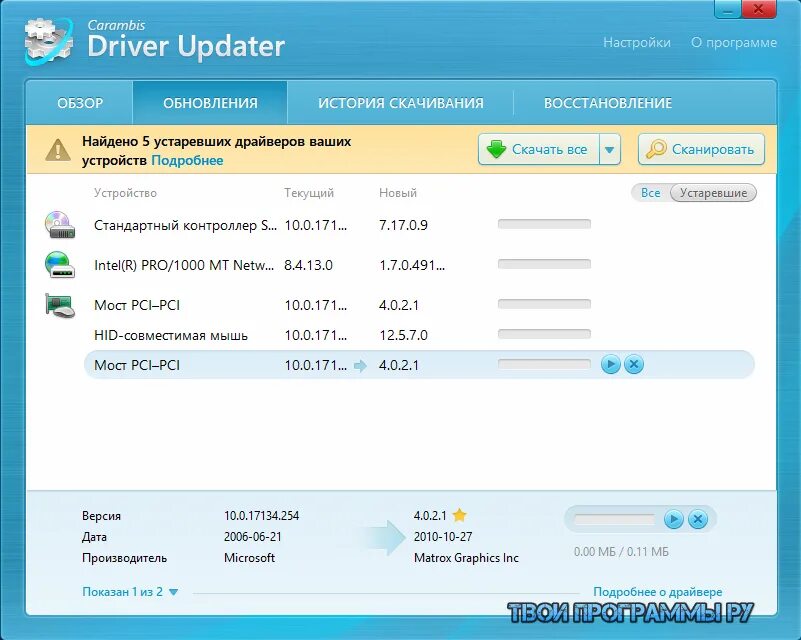Click the Сканировать button
Viewport: 801px width, 640px height.
pyautogui.click(x=701, y=150)
